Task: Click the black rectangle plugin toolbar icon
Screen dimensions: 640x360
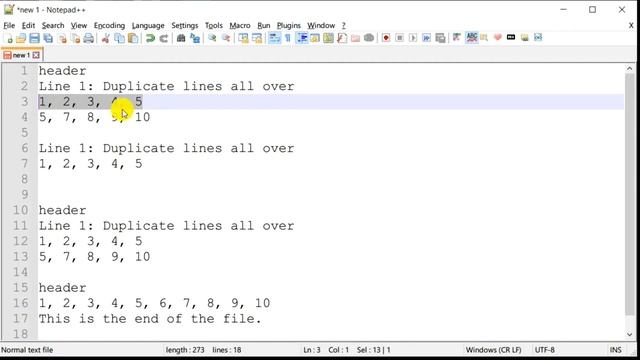Action: 511,37
